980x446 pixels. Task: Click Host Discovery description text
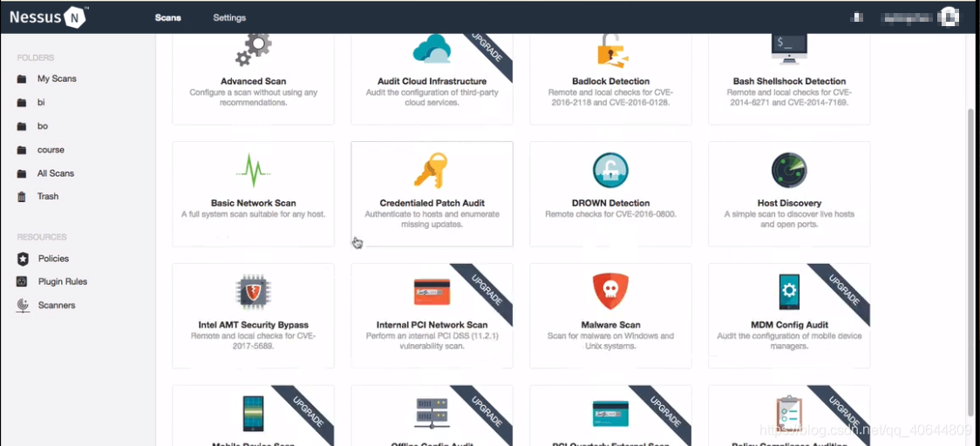coord(789,219)
